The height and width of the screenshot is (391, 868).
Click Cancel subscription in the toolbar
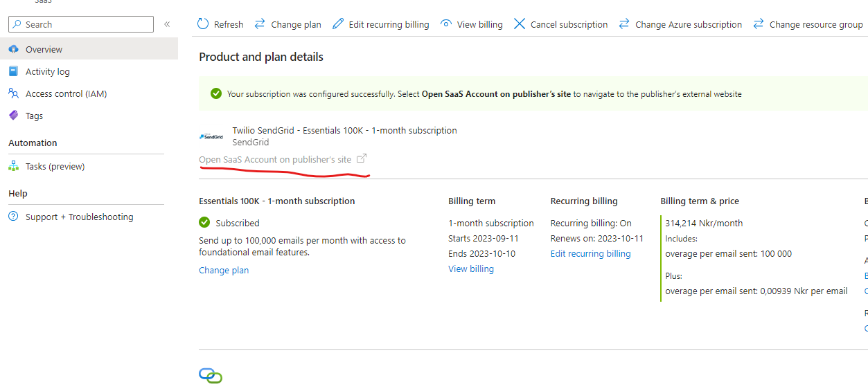pos(561,24)
